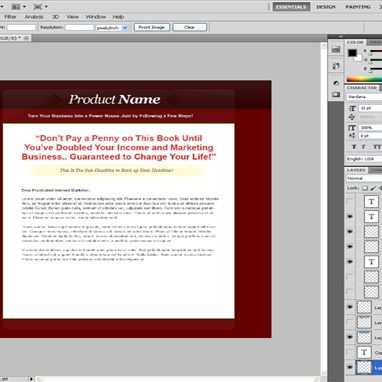Click the Clear button
The height and width of the screenshot is (382, 382).
pyautogui.click(x=190, y=27)
